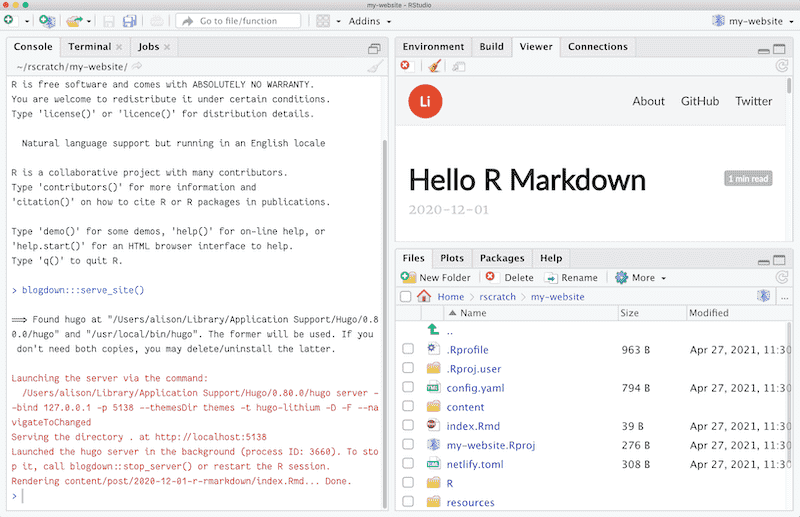Screen dimensions: 800x517
Task: Check the index.Rmd checkbox
Action: click(x=408, y=425)
